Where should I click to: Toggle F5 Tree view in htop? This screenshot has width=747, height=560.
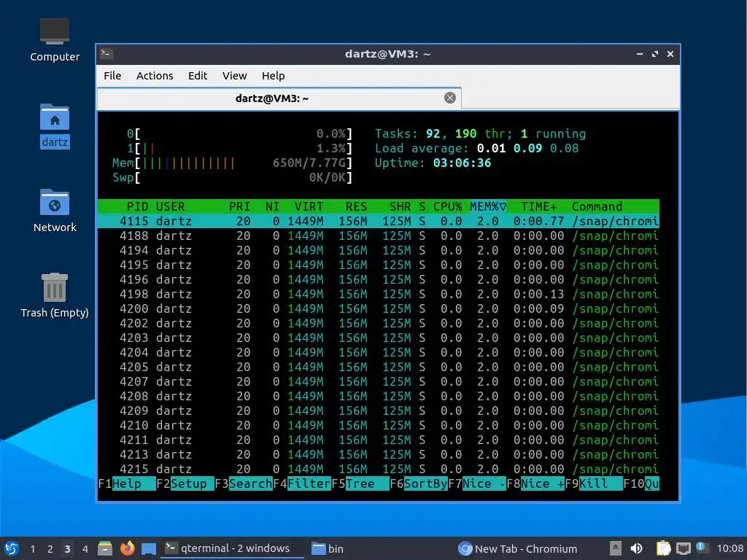coord(360,484)
